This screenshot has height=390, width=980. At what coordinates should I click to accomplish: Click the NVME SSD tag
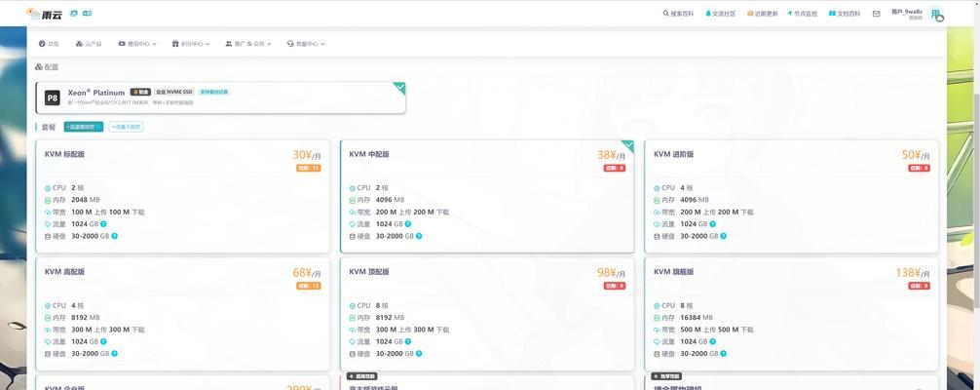[x=174, y=92]
